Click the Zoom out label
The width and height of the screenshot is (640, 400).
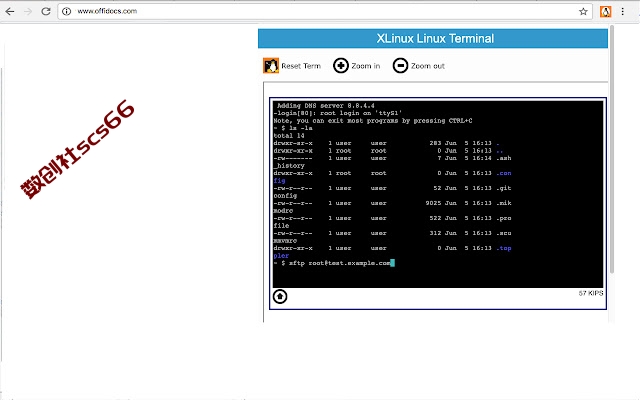point(427,66)
